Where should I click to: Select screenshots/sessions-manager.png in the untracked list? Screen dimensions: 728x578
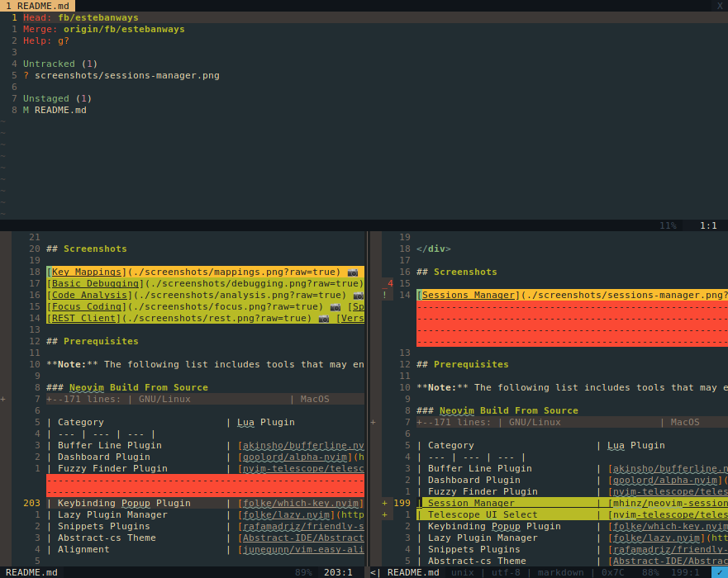pyautogui.click(x=127, y=75)
